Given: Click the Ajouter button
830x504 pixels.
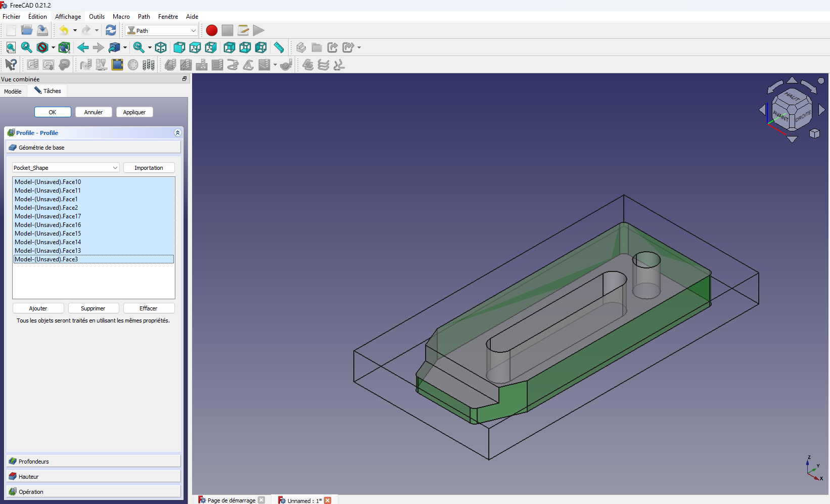Looking at the screenshot, I should (38, 308).
